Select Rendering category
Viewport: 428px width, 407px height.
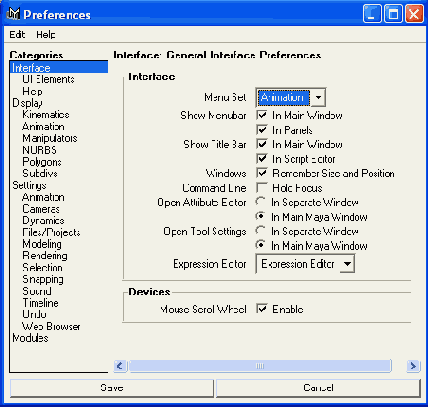pyautogui.click(x=45, y=256)
